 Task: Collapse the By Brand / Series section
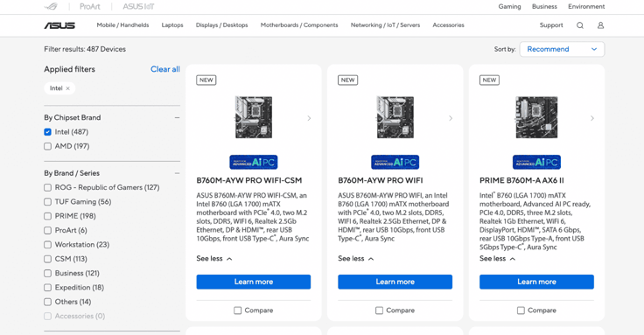pos(177,173)
